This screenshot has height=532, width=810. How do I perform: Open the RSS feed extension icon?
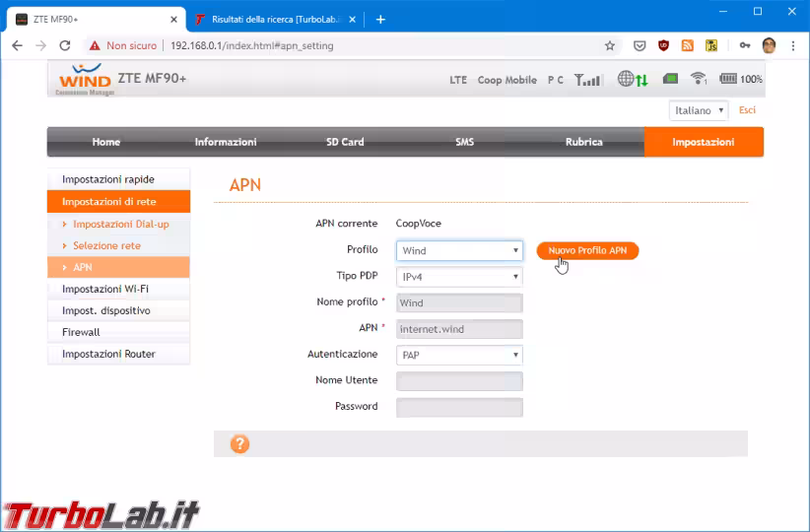tap(687, 45)
